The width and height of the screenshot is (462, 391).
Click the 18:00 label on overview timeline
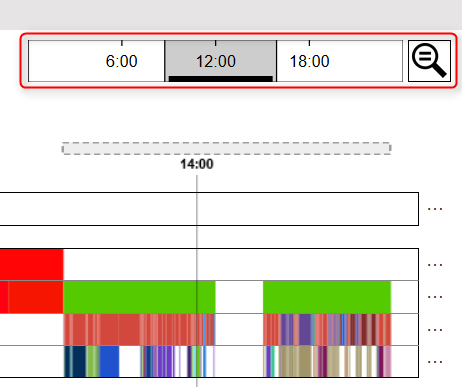pos(309,61)
